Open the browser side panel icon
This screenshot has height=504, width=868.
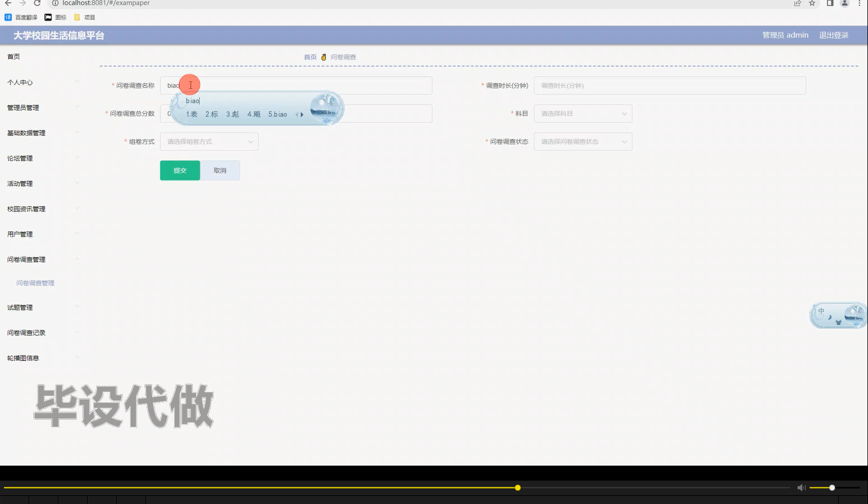(830, 3)
